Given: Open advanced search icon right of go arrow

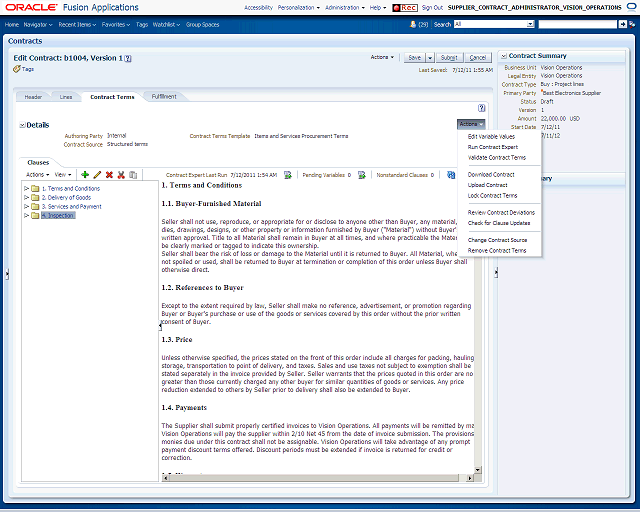Looking at the screenshot, I should [x=632, y=24].
